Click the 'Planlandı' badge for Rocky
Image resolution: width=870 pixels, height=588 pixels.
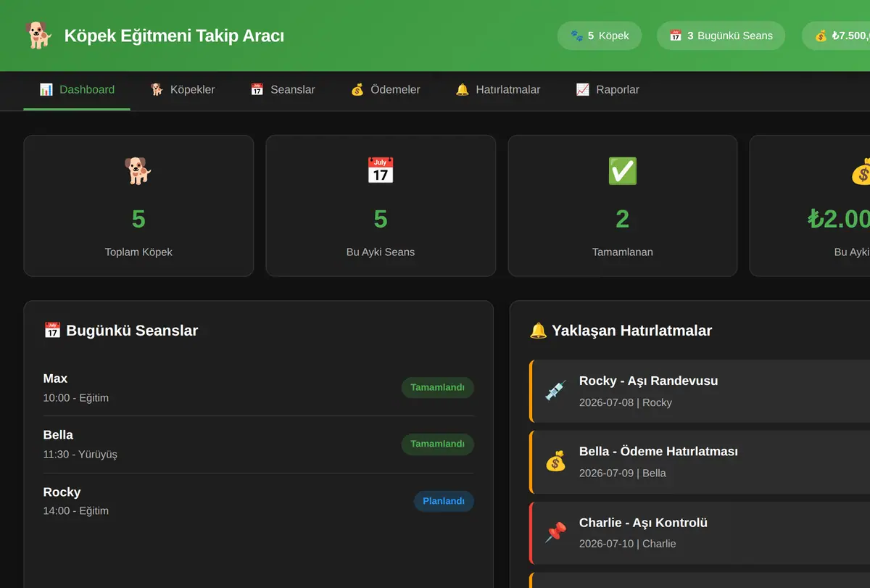click(444, 501)
